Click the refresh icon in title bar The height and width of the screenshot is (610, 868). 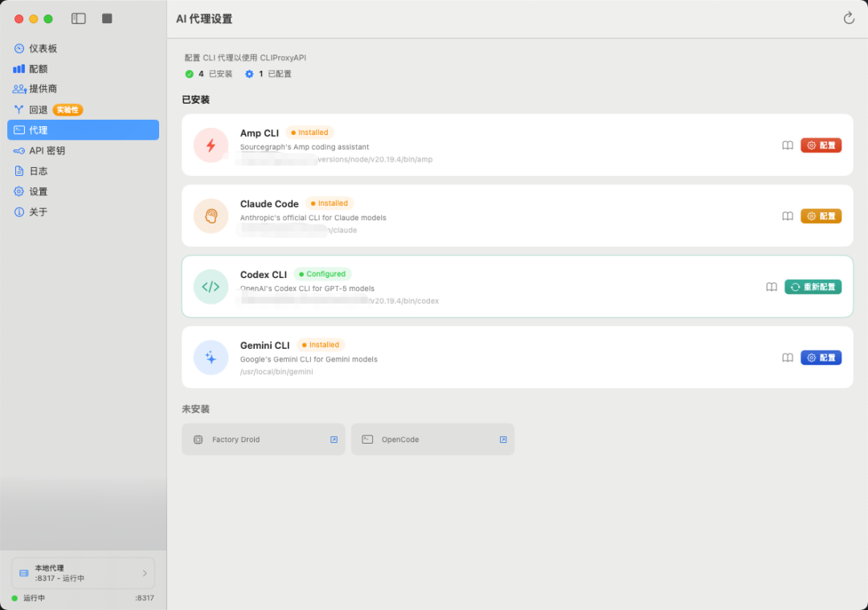tap(849, 18)
